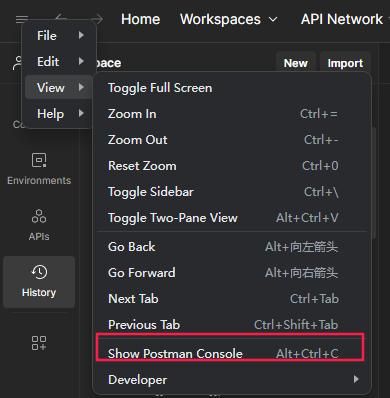Open API Network
The image size is (390, 398).
click(x=342, y=19)
